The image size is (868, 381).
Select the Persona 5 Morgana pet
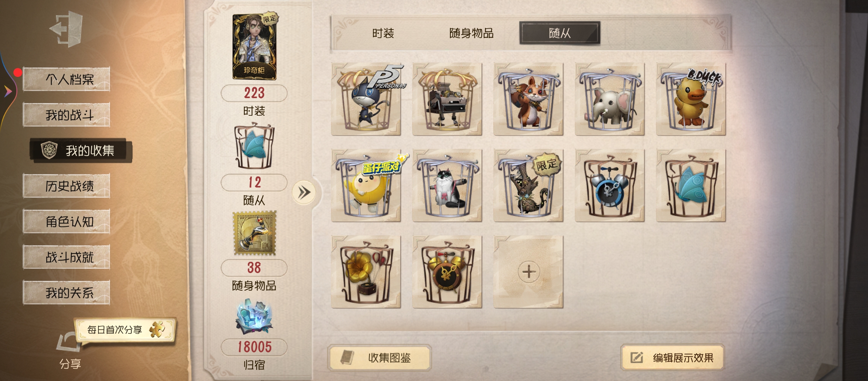tap(366, 99)
